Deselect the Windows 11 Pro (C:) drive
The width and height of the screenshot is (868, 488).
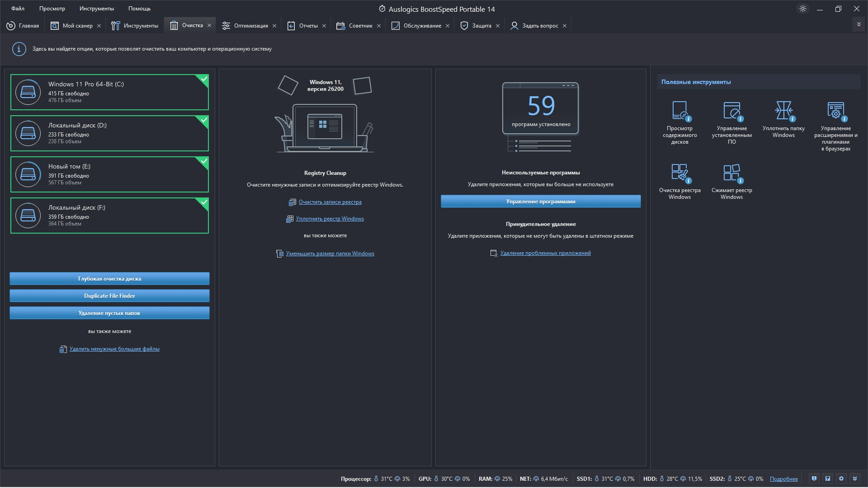point(109,92)
